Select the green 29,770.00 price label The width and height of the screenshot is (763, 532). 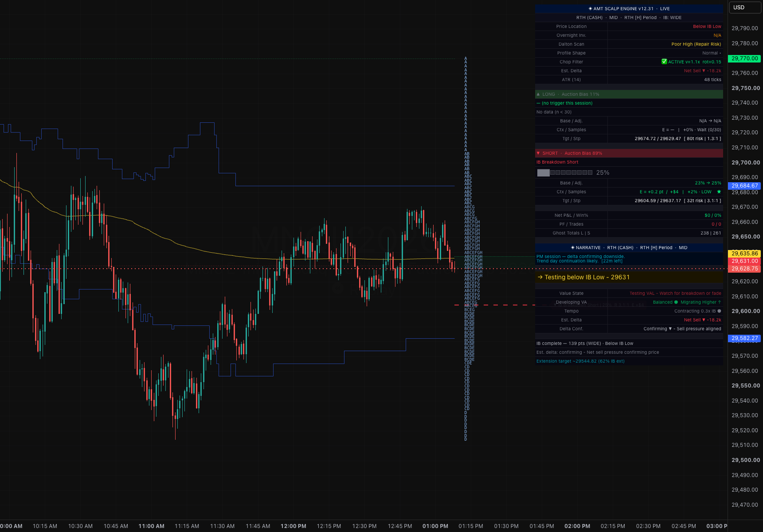tap(745, 59)
